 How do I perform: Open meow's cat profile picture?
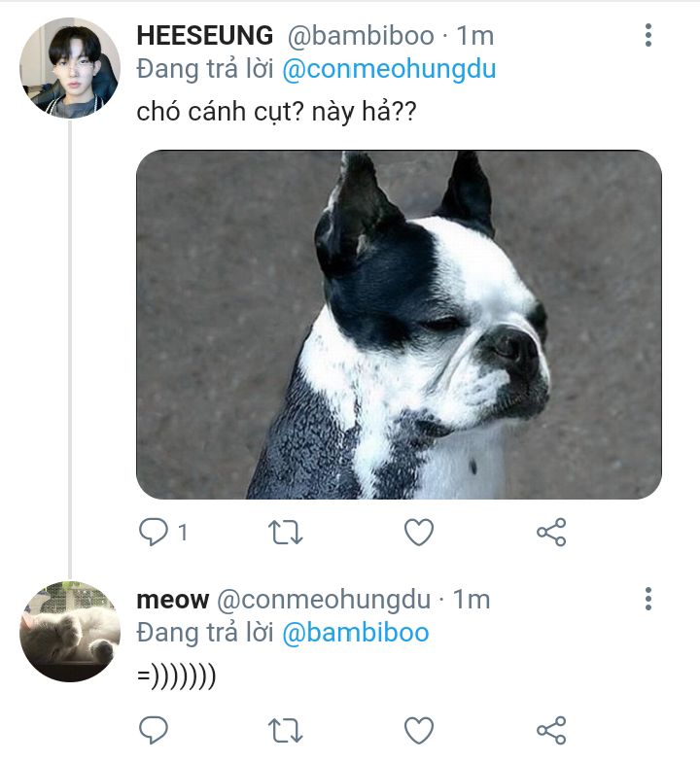tap(70, 632)
